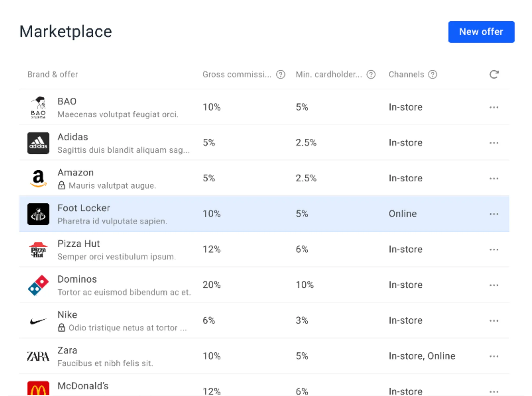This screenshot has height=396, width=532.
Task: Click the Dominos brand logo
Action: (38, 285)
